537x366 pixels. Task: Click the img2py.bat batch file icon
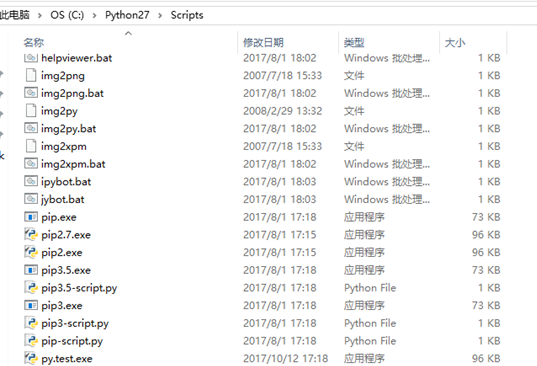pyautogui.click(x=31, y=128)
